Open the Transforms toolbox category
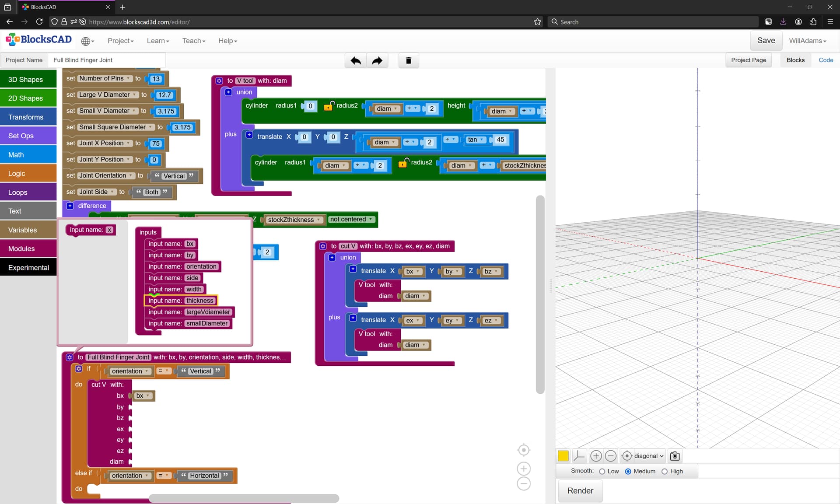 28,117
